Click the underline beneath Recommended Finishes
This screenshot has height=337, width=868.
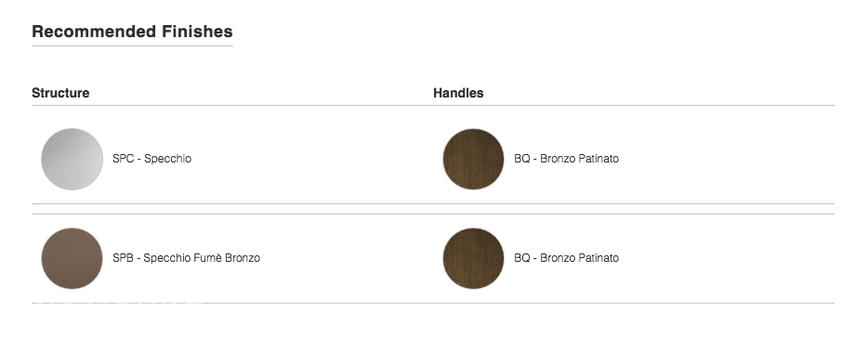click(132, 45)
